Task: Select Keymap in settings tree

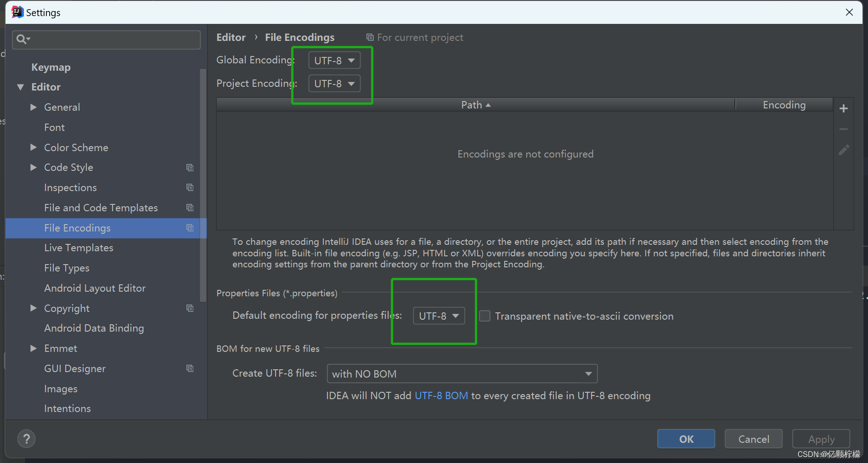Action: pos(51,67)
